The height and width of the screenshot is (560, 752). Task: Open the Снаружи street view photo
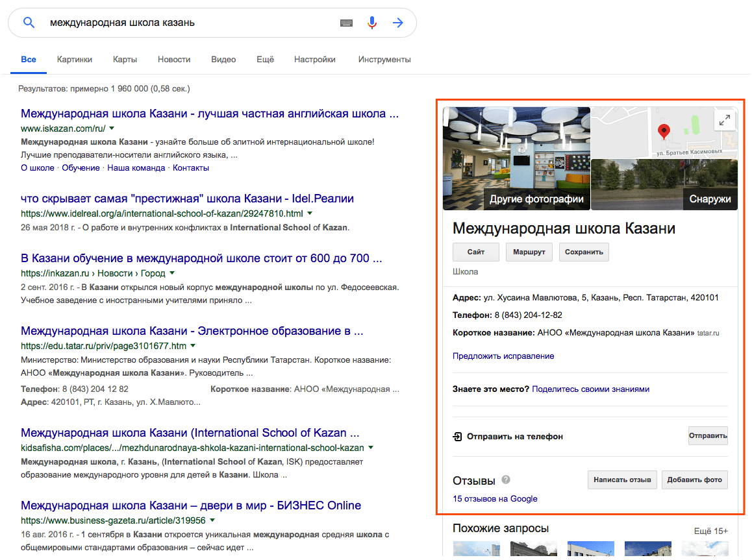coord(664,185)
